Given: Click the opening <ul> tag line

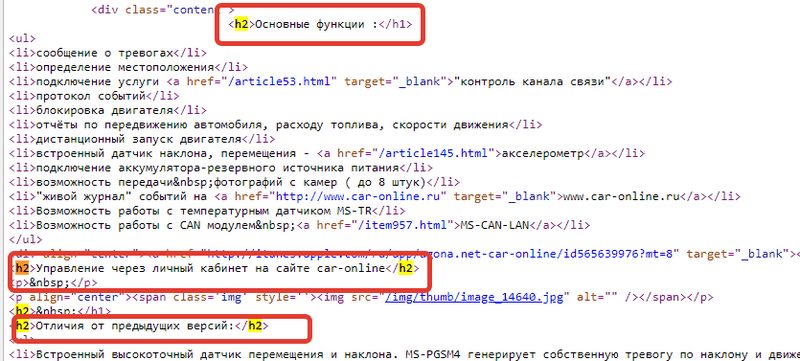Looking at the screenshot, I should pos(22,38).
